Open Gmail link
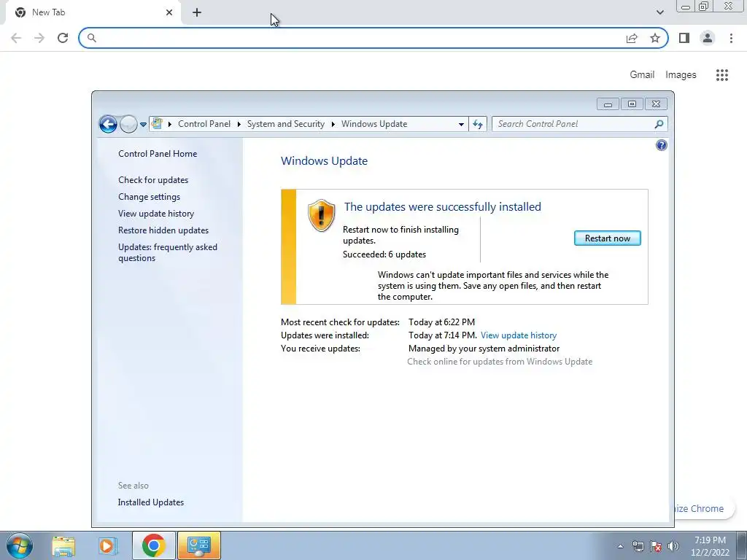 (x=642, y=75)
